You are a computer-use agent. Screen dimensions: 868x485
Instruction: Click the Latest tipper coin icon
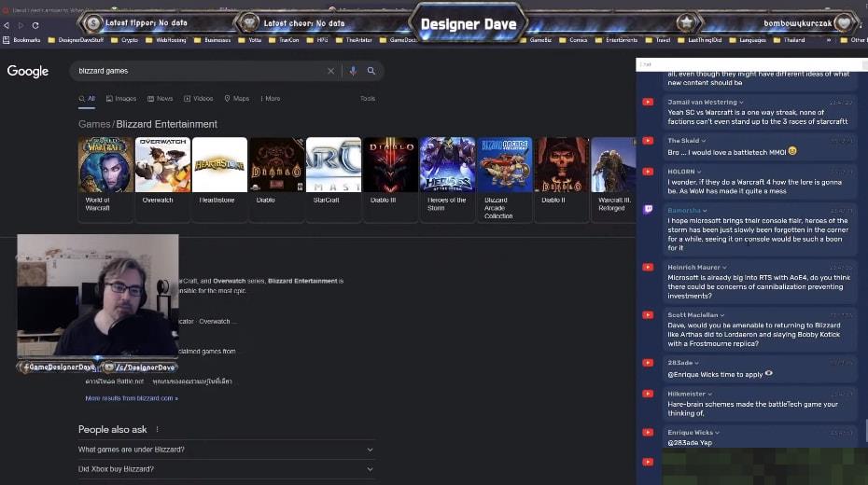[93, 23]
